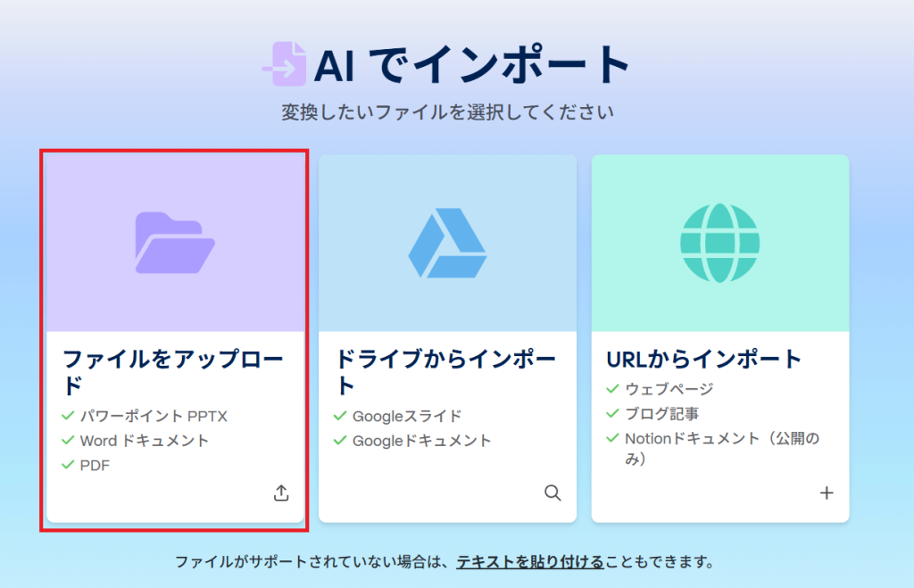Image resolution: width=914 pixels, height=588 pixels.
Task: Click the import document icon beside the AI でインポート title
Action: click(285, 64)
